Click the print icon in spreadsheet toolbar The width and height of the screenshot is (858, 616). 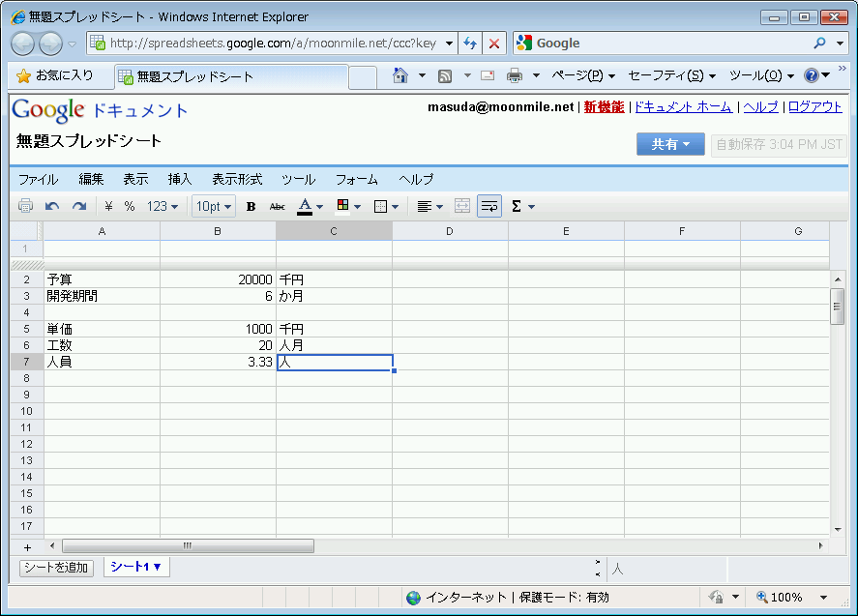25,206
